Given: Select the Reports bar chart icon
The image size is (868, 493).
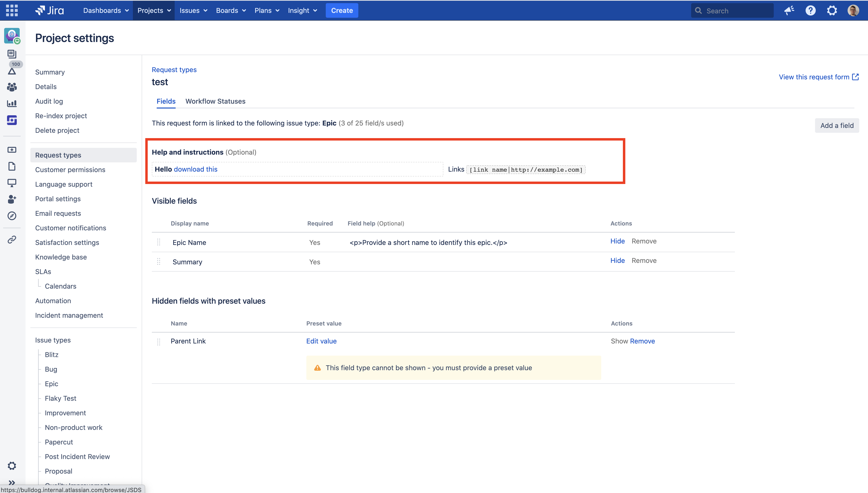Looking at the screenshot, I should pyautogui.click(x=12, y=104).
